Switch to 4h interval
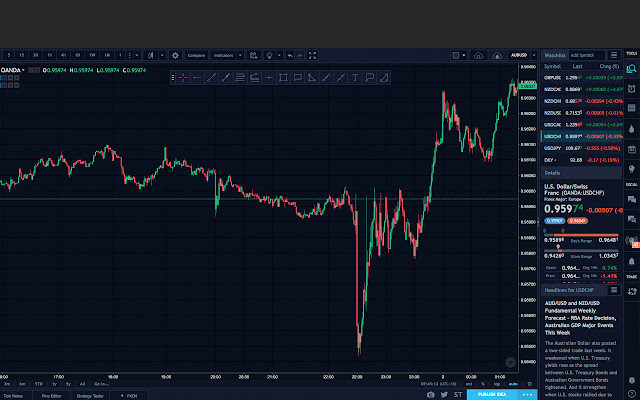The width and height of the screenshot is (640, 400). click(x=63, y=56)
